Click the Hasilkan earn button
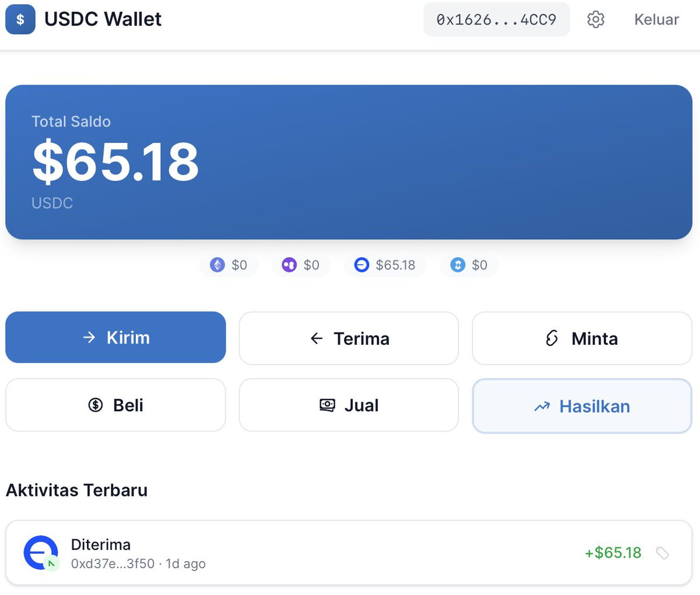This screenshot has height=595, width=700. click(582, 406)
